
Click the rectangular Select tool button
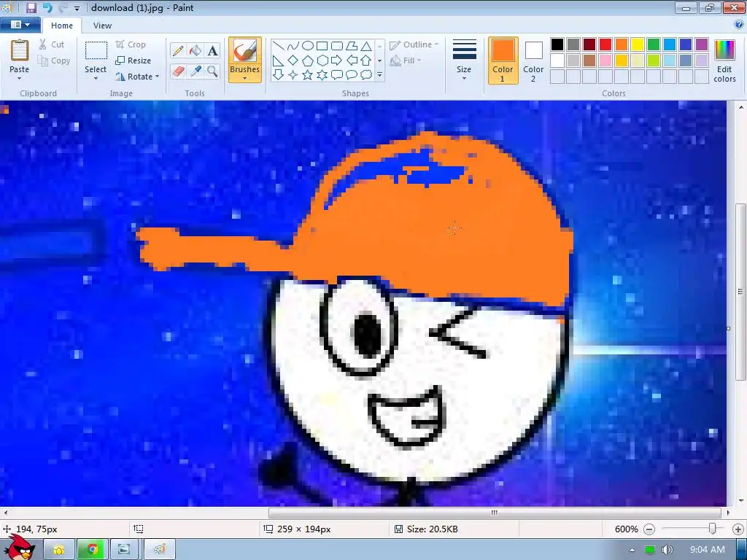coord(96,52)
